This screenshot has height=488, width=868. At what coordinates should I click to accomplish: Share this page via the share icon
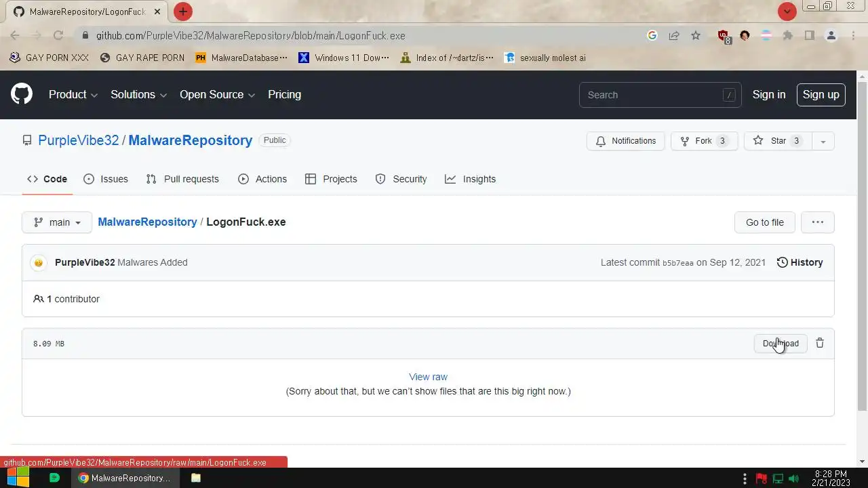tap(674, 35)
